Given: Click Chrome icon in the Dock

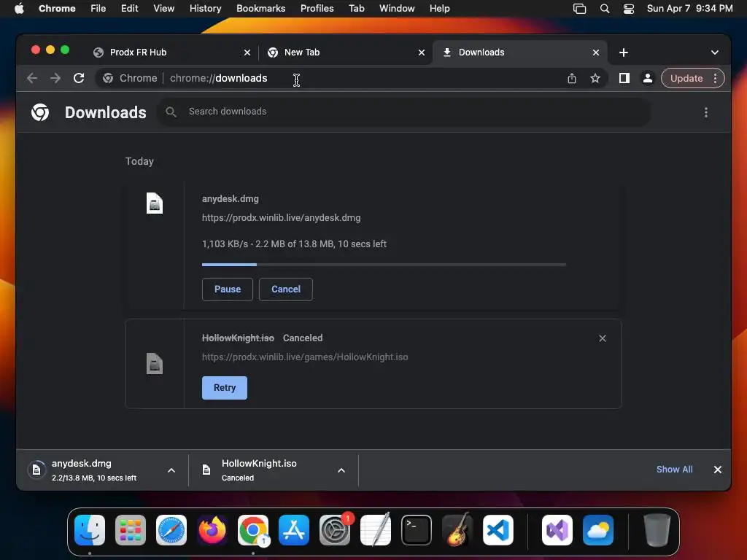Looking at the screenshot, I should tap(253, 530).
